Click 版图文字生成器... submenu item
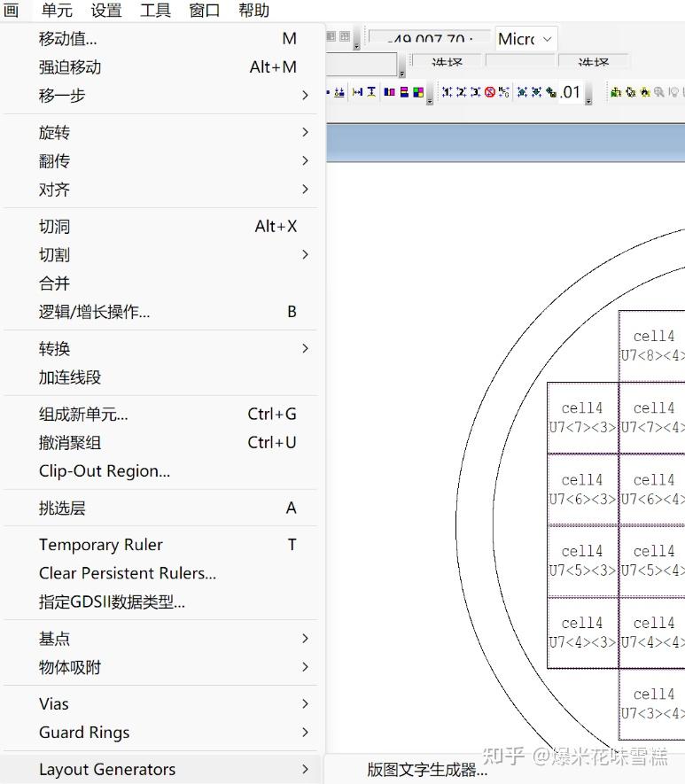 click(x=427, y=770)
